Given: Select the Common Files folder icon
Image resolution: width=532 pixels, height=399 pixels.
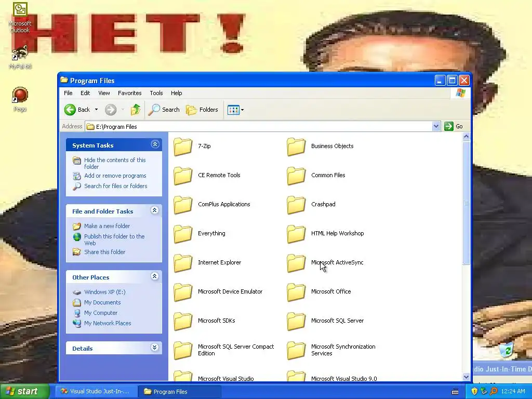Looking at the screenshot, I should coord(296,176).
